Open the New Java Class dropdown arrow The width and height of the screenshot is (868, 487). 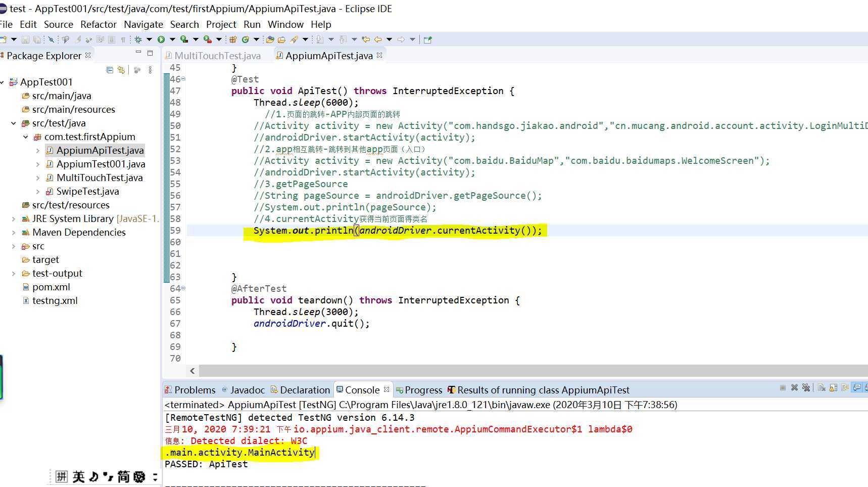click(x=256, y=39)
